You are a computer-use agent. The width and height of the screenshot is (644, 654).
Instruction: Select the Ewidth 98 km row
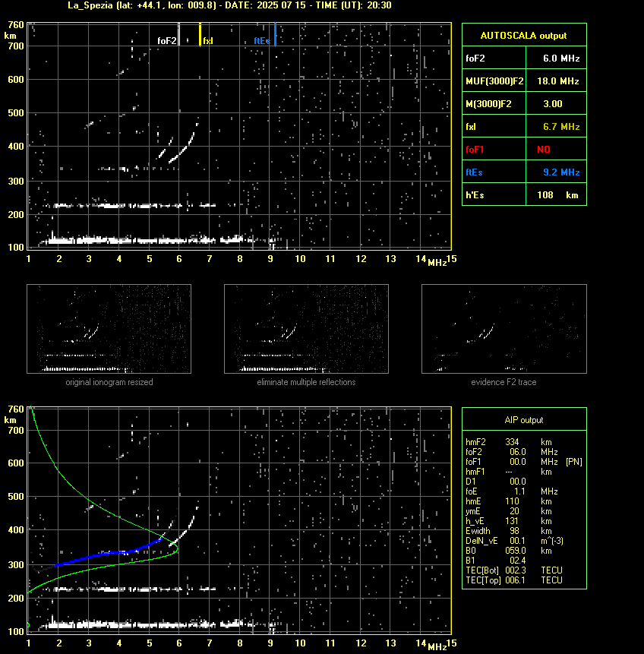click(509, 531)
